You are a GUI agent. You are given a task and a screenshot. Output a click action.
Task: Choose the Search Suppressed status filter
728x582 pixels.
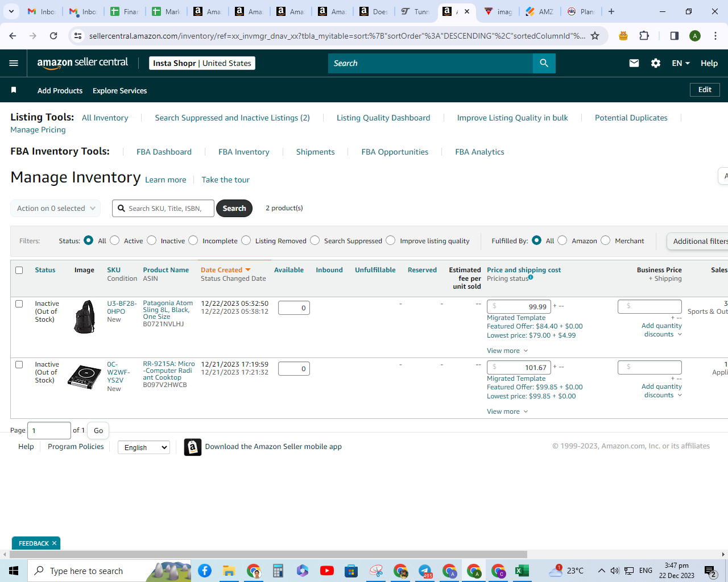(x=315, y=240)
